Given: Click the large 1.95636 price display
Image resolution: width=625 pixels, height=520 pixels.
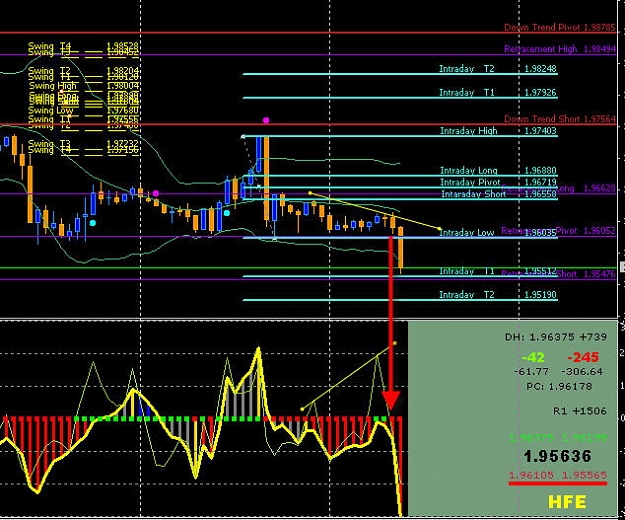Looking at the screenshot, I should point(557,456).
